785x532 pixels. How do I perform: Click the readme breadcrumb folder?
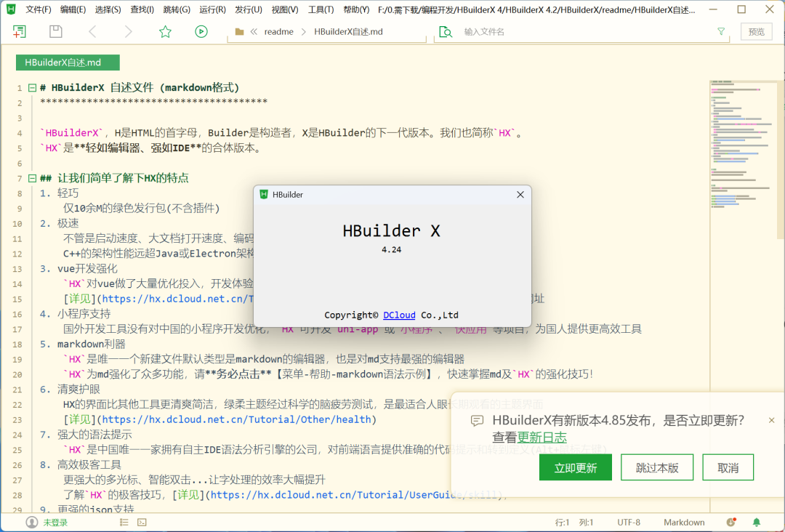279,31
